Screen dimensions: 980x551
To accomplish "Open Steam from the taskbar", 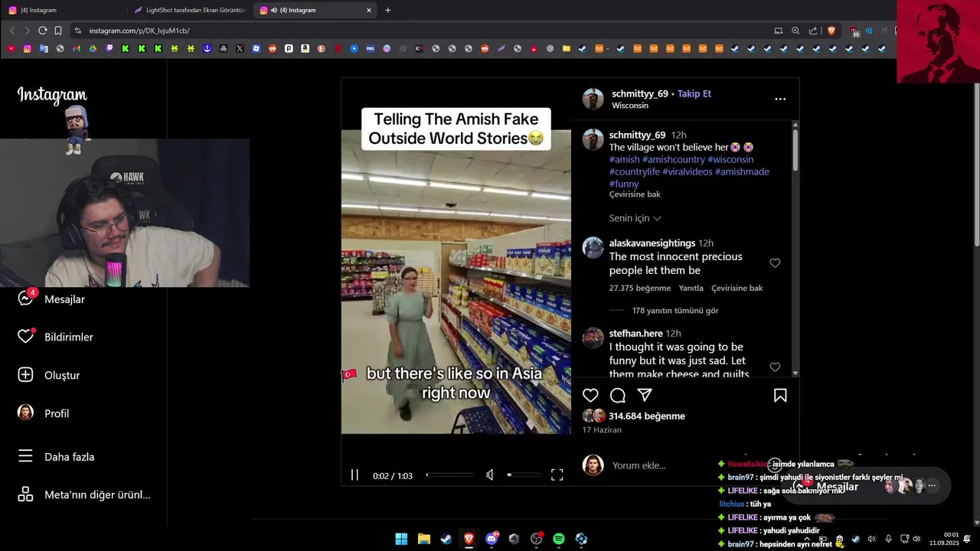I will click(x=446, y=539).
